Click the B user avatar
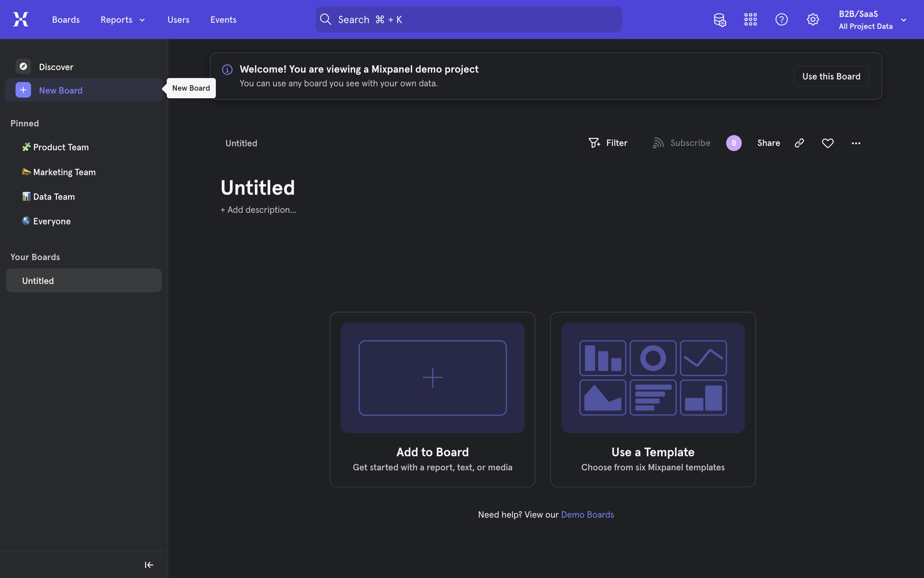This screenshot has height=578, width=924. coord(733,143)
